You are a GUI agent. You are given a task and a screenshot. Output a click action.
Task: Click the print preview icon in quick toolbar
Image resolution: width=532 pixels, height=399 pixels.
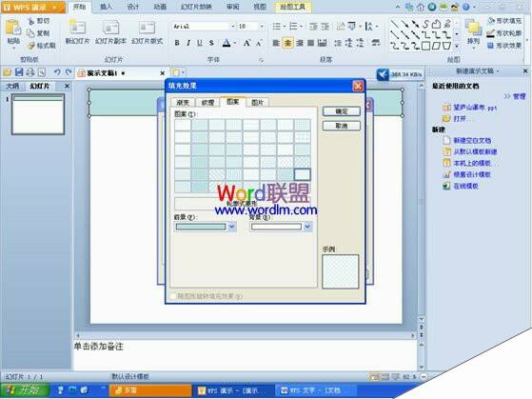[x=42, y=72]
